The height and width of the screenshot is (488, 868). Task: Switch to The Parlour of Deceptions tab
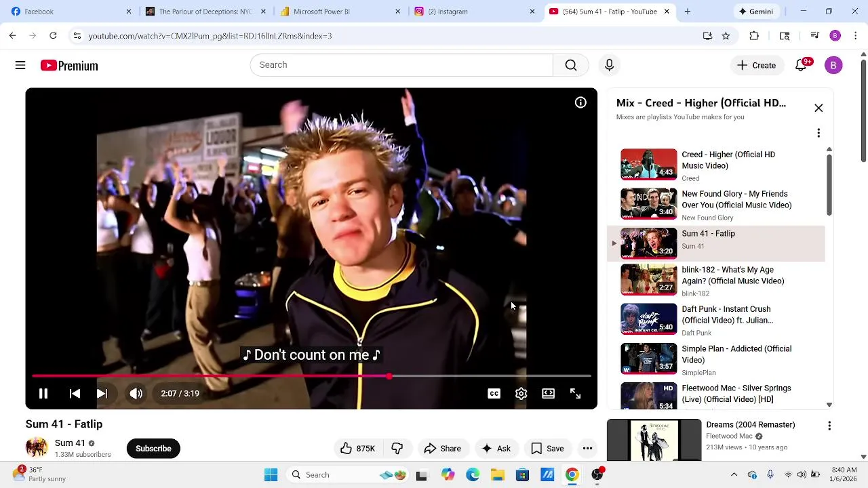(x=206, y=12)
